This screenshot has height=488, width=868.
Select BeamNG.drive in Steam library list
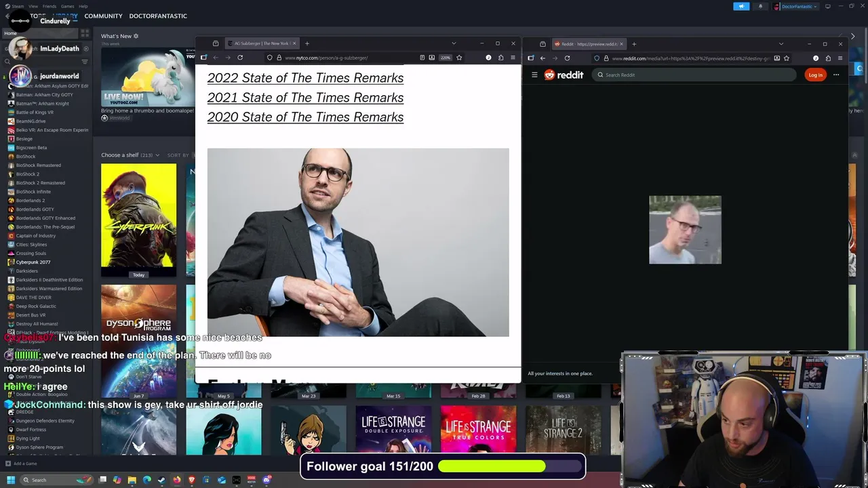point(31,121)
